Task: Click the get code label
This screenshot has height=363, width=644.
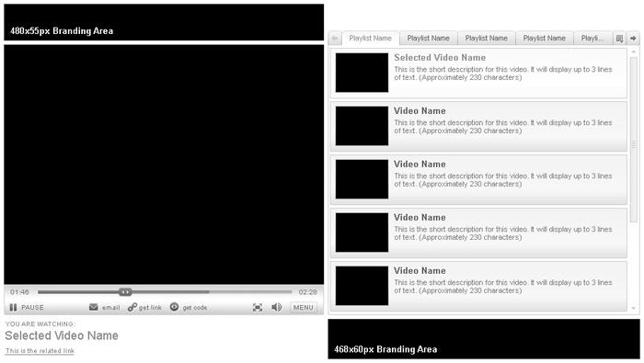Action: 195,308
